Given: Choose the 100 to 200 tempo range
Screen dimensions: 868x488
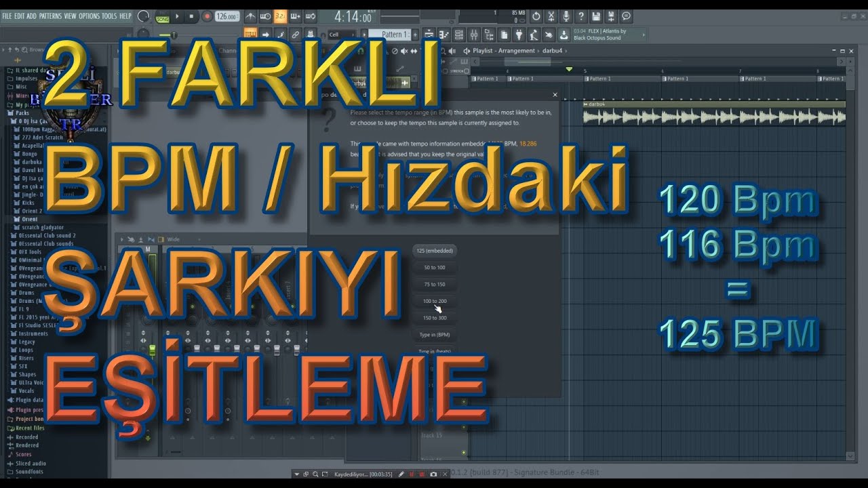Looking at the screenshot, I should (x=435, y=301).
